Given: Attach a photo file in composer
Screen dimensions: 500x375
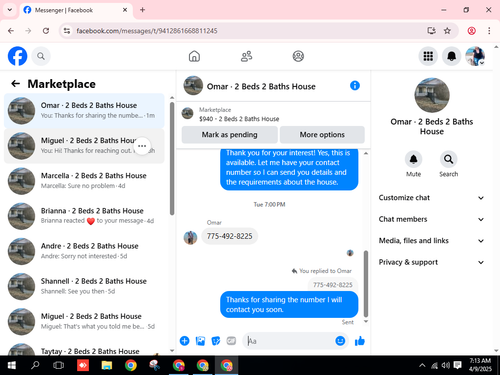Looking at the screenshot, I should [x=200, y=341].
